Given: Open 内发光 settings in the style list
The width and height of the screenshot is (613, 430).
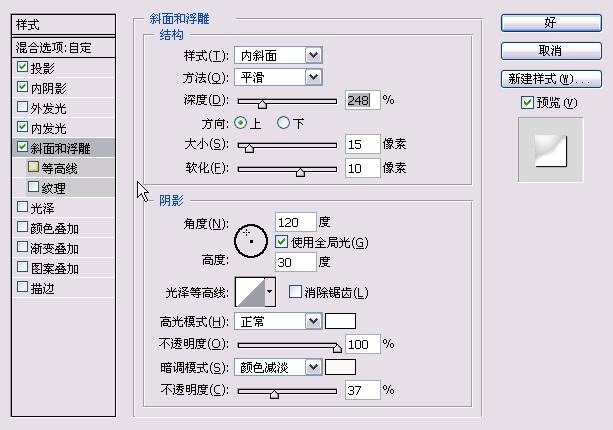Looking at the screenshot, I should (48, 129).
